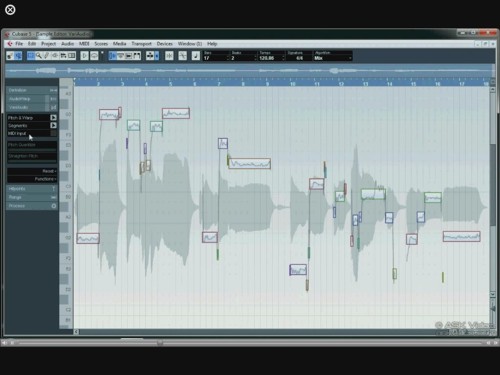This screenshot has height=375, width=500.
Task: Click the horizontal scrollbar left arrow
Action: [76, 332]
